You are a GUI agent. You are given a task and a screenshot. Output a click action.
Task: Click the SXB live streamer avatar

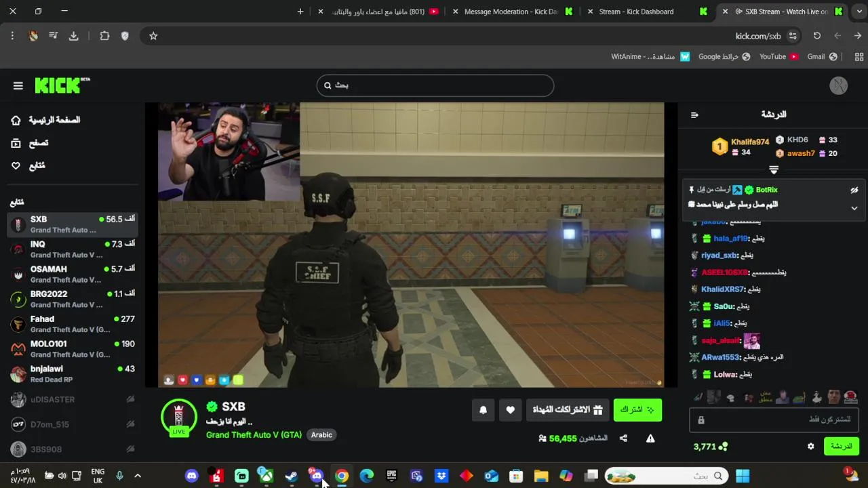click(x=179, y=416)
